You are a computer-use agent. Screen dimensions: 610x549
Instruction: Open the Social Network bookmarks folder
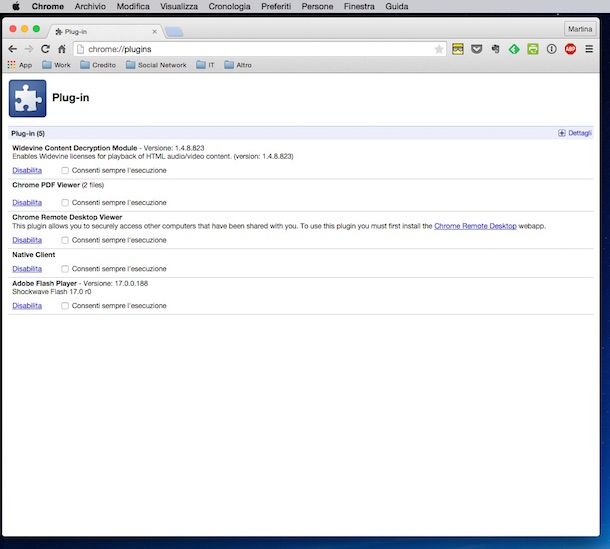pyautogui.click(x=156, y=65)
